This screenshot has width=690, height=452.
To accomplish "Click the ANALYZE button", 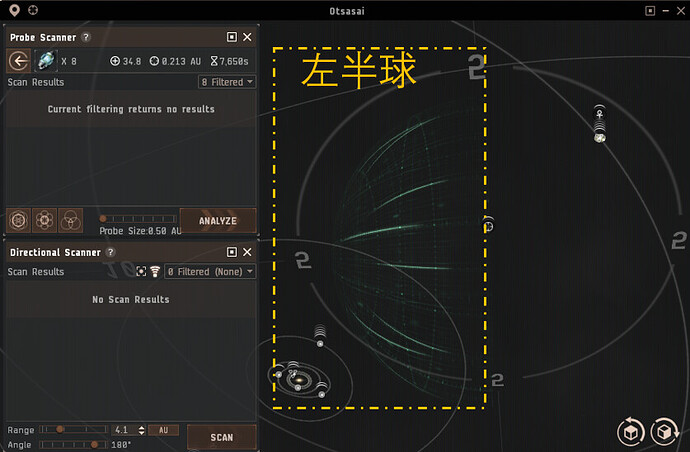I will coord(218,220).
